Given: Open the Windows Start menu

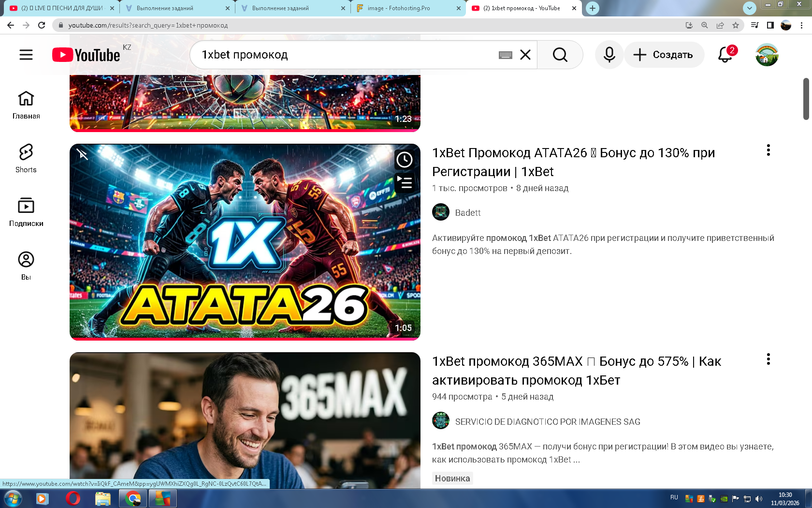Looking at the screenshot, I should [13, 498].
